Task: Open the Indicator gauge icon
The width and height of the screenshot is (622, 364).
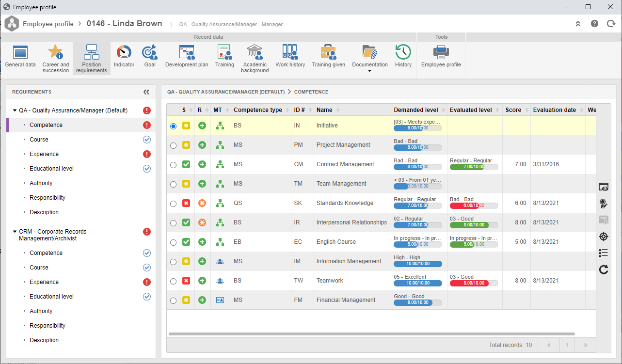Action: (124, 52)
